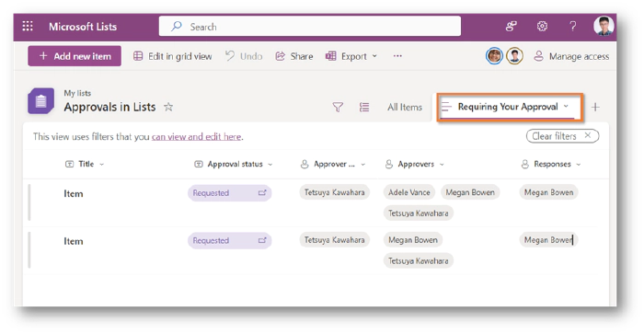Click Megan Bowen in second row Approvers
The width and height of the screenshot is (644, 334).
click(413, 240)
